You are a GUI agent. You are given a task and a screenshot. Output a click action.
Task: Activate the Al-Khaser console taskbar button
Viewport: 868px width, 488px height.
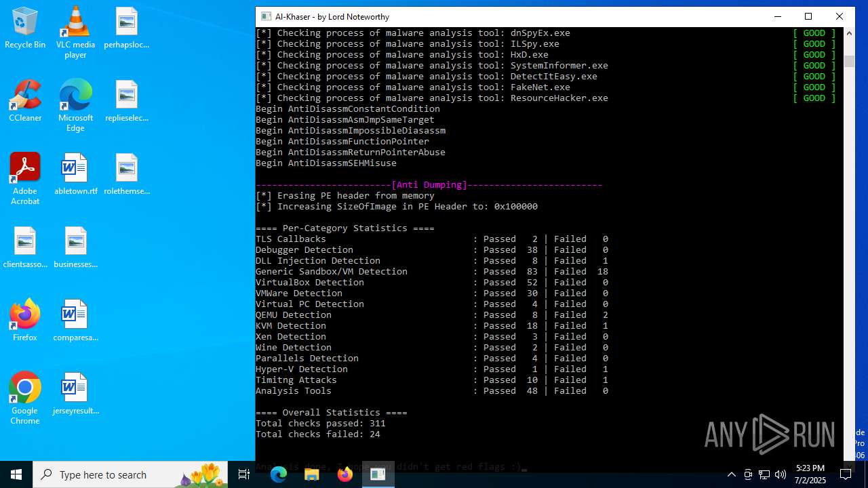378,474
